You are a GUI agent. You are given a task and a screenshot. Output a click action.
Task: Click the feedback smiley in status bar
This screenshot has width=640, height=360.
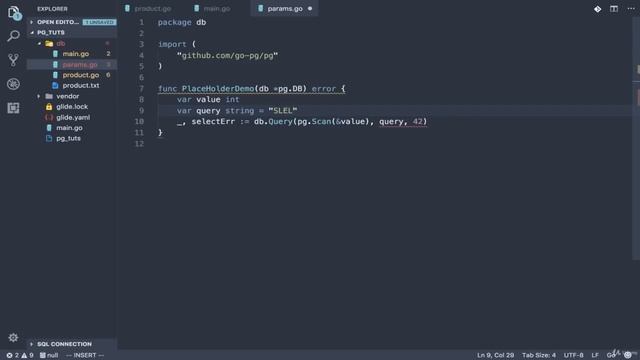point(628,355)
